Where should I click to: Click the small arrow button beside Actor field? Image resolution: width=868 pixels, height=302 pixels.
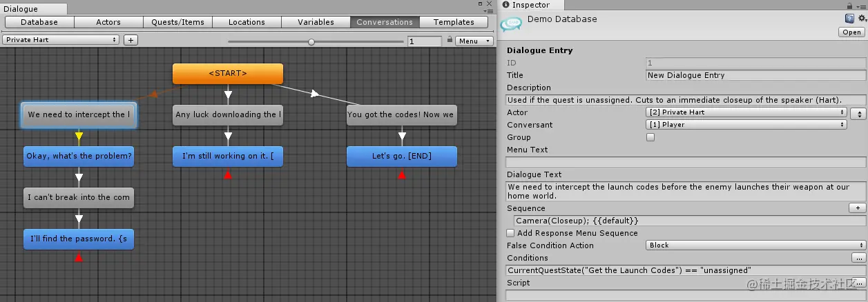(858, 113)
